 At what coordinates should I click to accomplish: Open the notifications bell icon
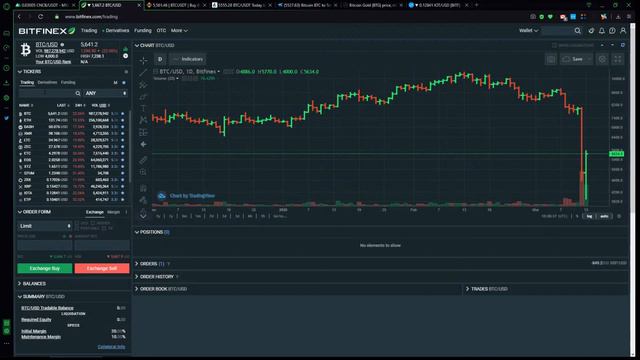click(602, 31)
